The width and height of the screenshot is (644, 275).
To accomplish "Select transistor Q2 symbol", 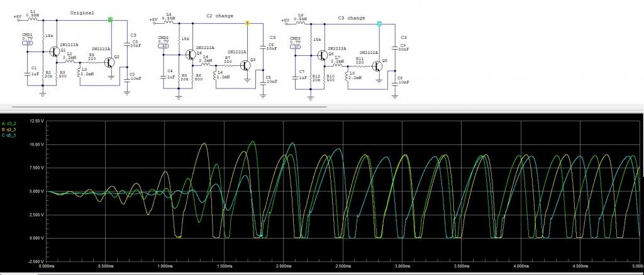I will 109,62.
